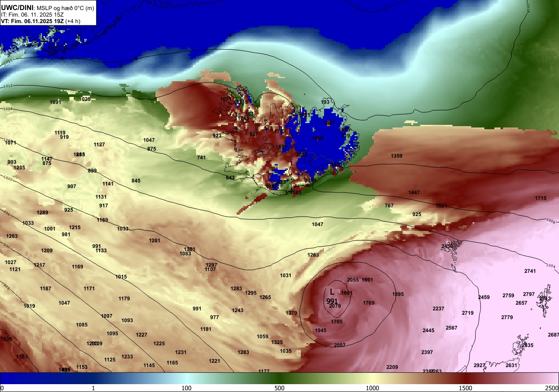
Task: Click the height value 1715
Action: [541, 198]
